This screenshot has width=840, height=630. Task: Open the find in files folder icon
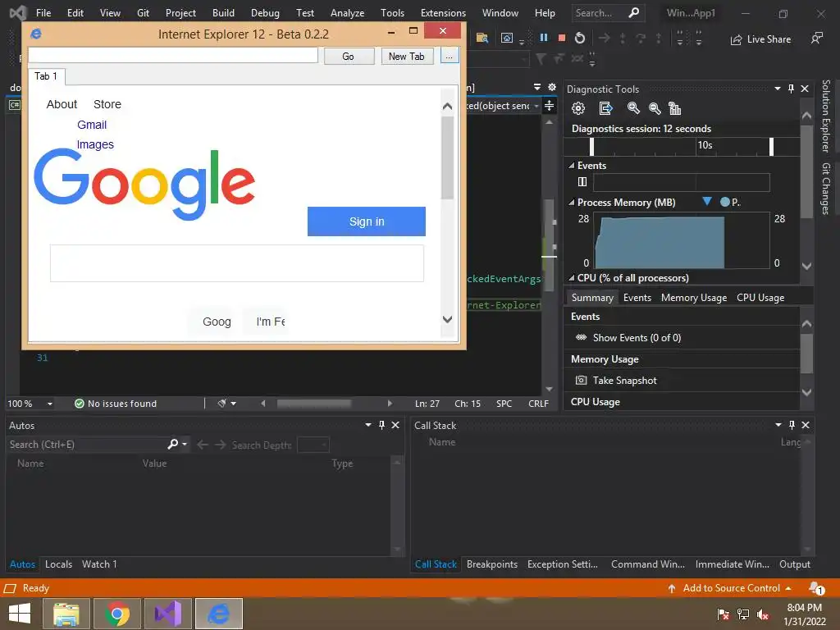coord(482,38)
